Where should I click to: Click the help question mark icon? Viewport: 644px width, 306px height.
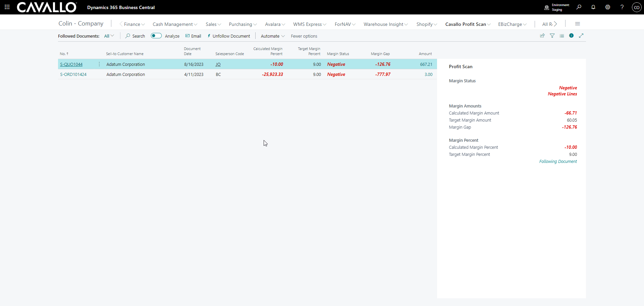pos(622,7)
